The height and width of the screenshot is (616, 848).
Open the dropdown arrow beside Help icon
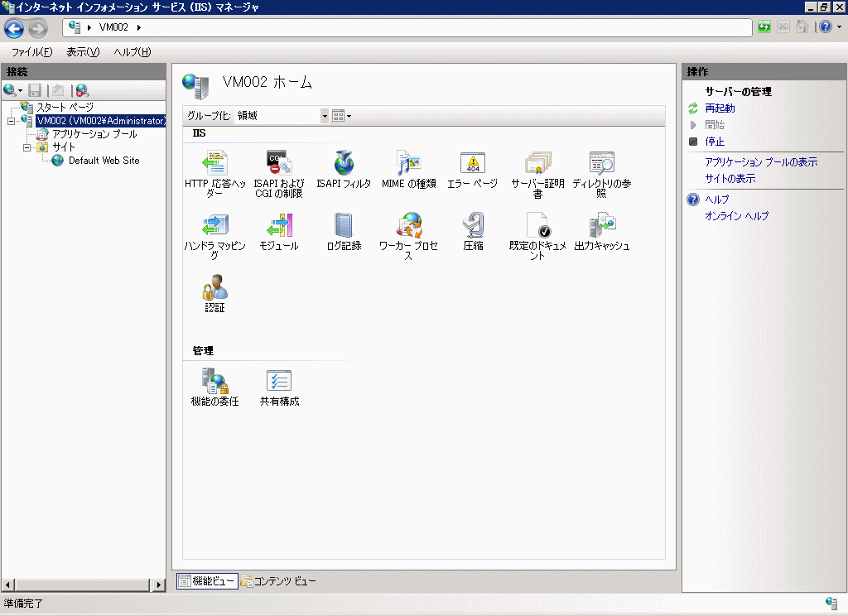point(839,27)
